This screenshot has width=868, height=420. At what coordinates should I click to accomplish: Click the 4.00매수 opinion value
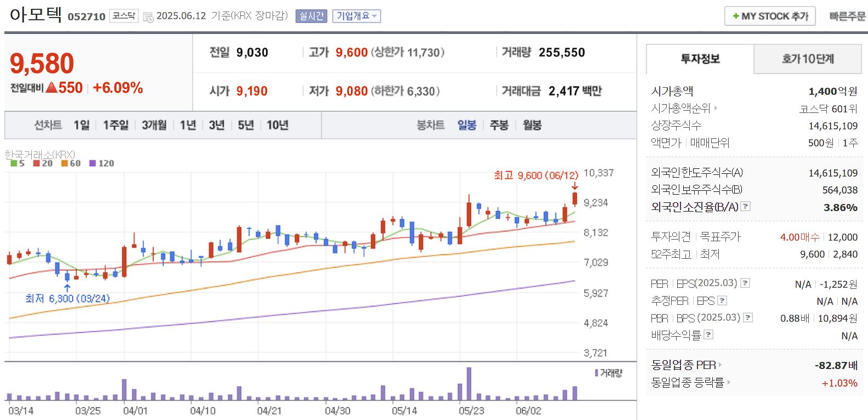[x=800, y=237]
